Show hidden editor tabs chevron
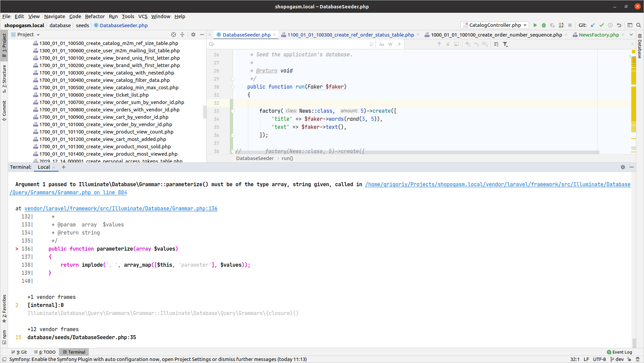644x363 pixels. pos(631,35)
